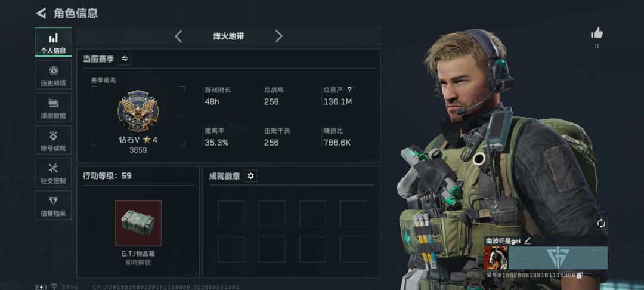Select the G.T.I物品箱 reward item
The image size is (644, 290).
click(138, 223)
